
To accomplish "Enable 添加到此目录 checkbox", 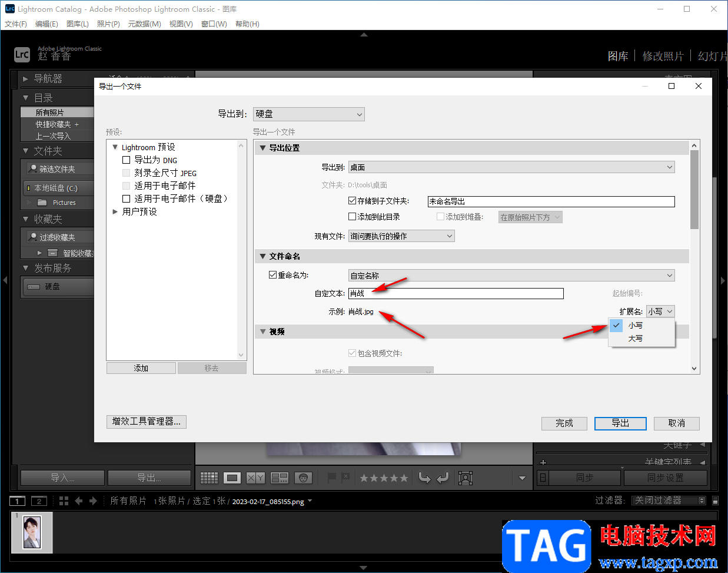I will (x=352, y=217).
